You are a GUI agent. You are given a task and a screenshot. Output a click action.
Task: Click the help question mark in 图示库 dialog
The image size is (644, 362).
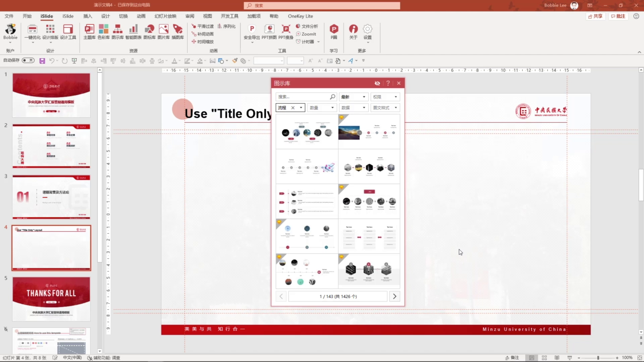388,83
